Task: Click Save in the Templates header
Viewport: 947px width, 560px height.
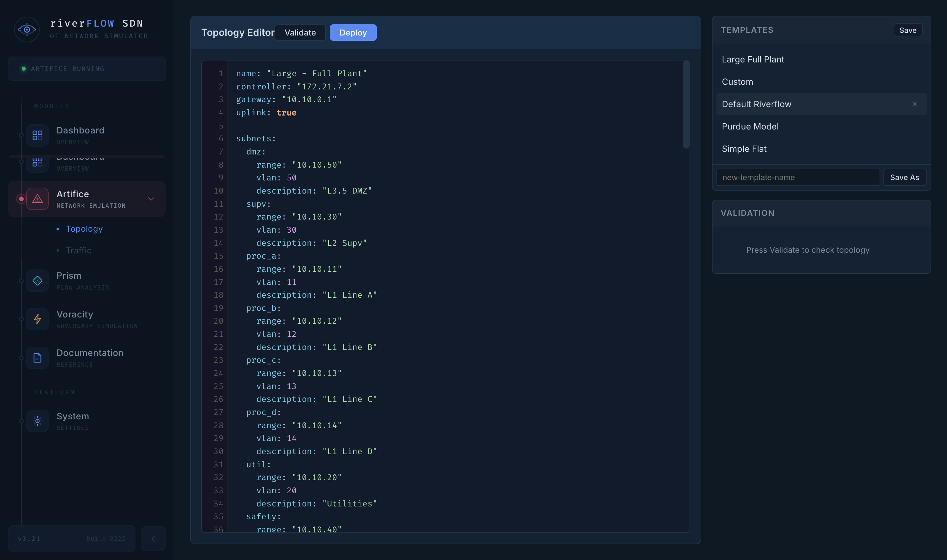Action: [907, 30]
